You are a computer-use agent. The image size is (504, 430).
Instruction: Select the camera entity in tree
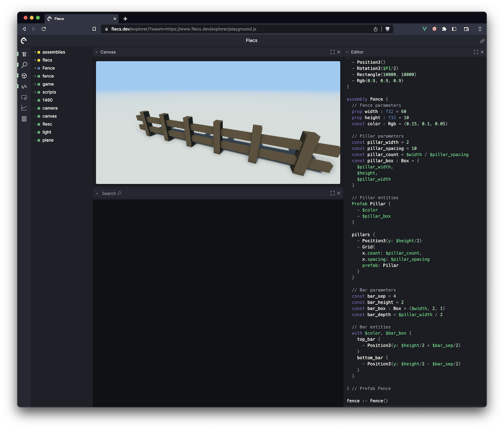click(x=50, y=108)
